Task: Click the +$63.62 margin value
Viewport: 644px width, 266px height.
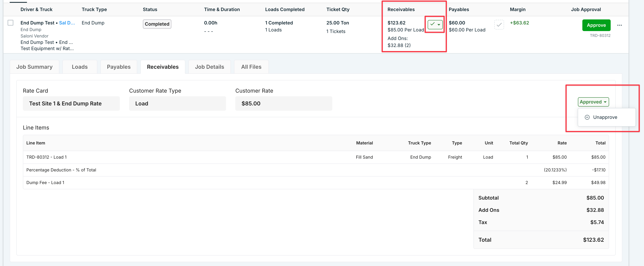Action: (519, 23)
